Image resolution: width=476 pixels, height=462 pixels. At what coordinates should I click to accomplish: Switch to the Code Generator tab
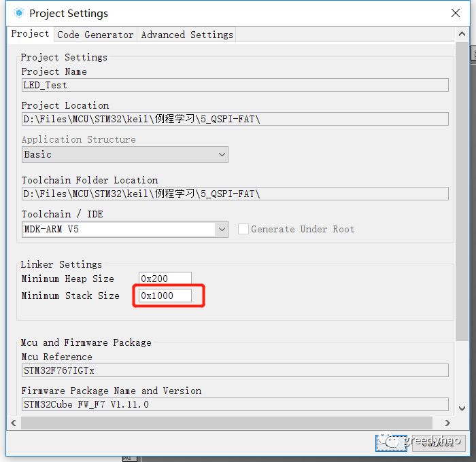click(x=95, y=35)
